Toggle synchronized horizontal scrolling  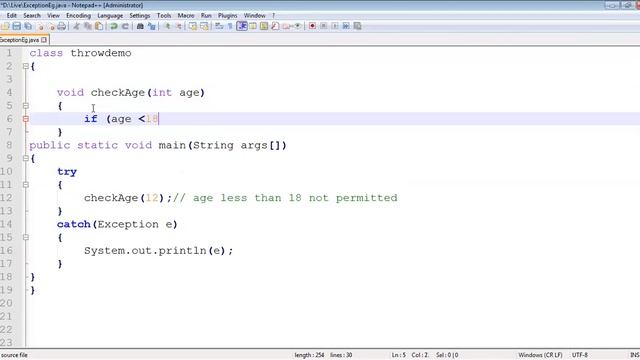pyautogui.click(x=204, y=26)
